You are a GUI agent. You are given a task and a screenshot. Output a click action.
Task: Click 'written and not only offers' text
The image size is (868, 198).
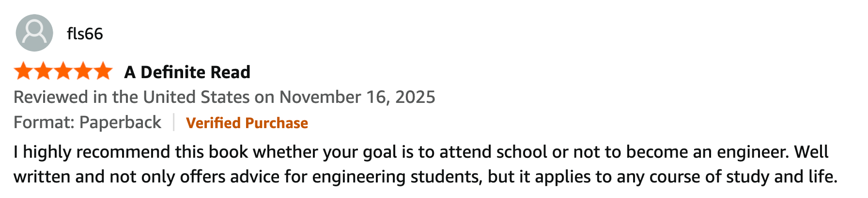[119, 177]
